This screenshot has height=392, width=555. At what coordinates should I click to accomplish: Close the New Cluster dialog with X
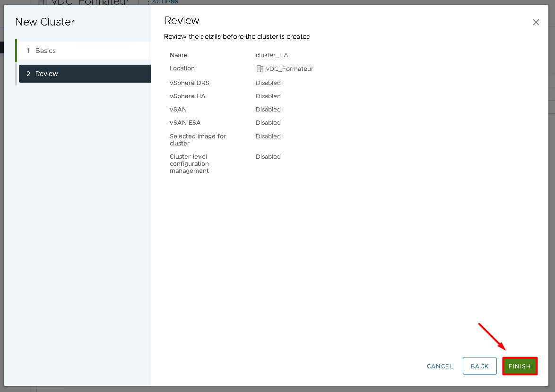pos(536,22)
